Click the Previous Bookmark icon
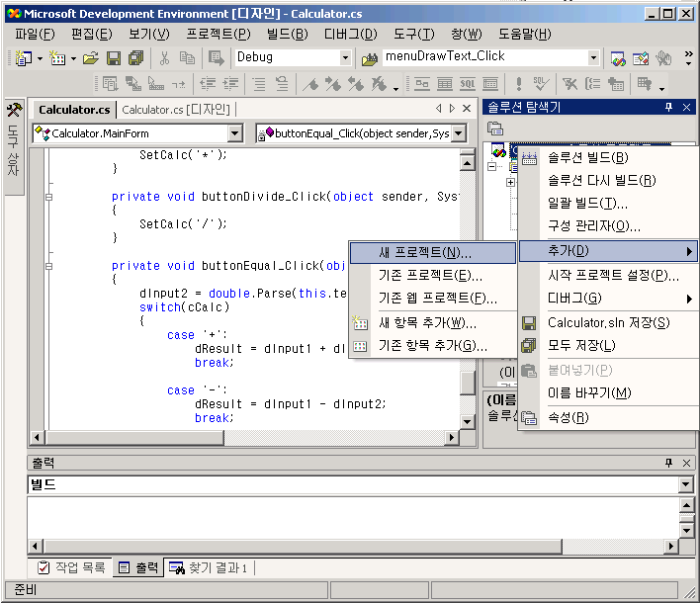700x603 pixels. tap(356, 83)
